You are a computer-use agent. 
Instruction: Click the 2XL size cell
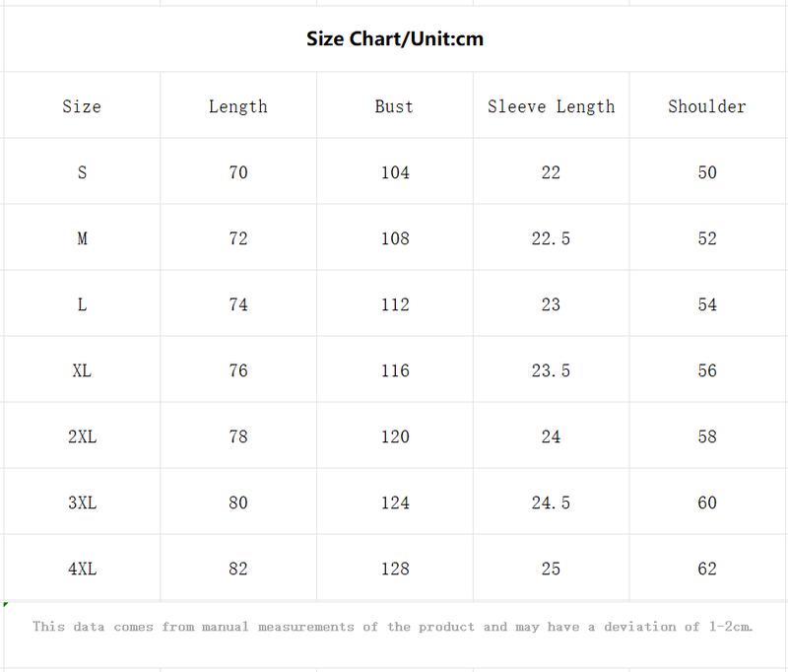click(82, 436)
